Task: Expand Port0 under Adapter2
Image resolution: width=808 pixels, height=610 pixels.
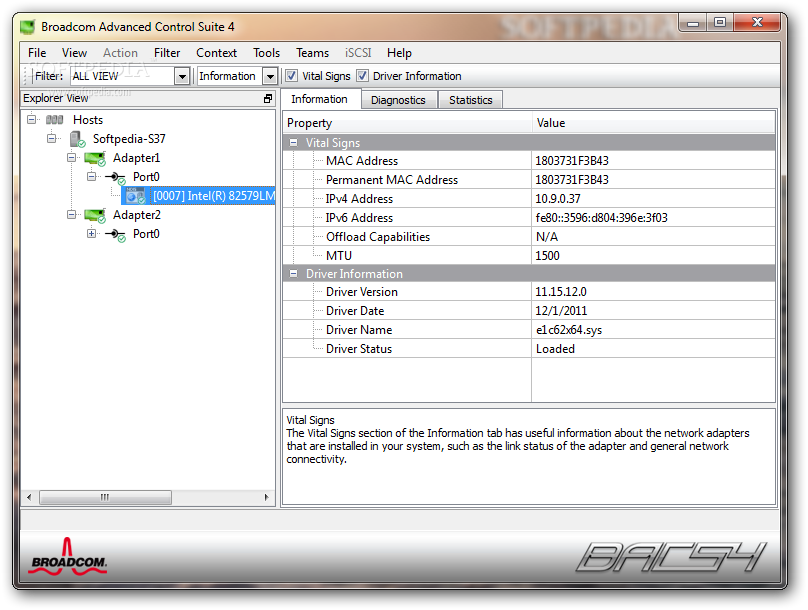Action: point(91,234)
